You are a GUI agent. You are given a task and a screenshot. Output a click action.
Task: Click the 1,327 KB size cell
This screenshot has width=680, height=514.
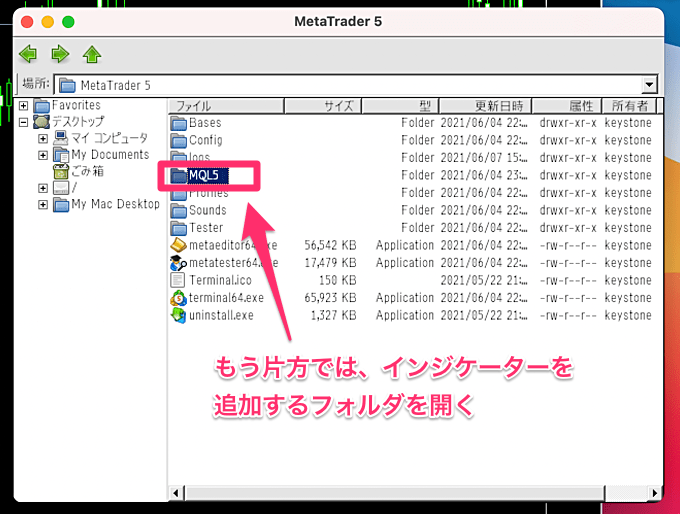pyautogui.click(x=333, y=315)
